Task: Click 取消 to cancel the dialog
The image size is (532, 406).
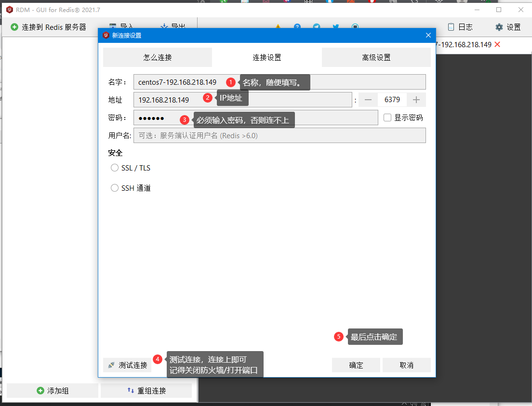Action: (406, 365)
